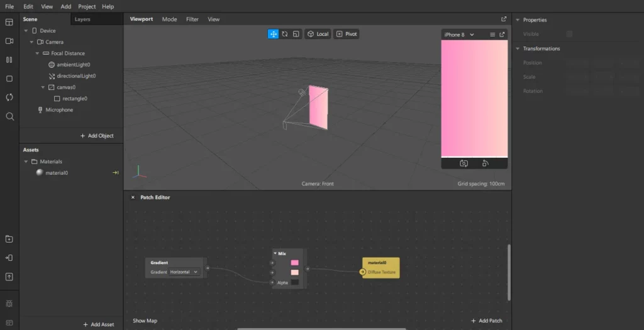Collapse the Focal Distance node
This screenshot has width=644, height=330.
[x=37, y=53]
